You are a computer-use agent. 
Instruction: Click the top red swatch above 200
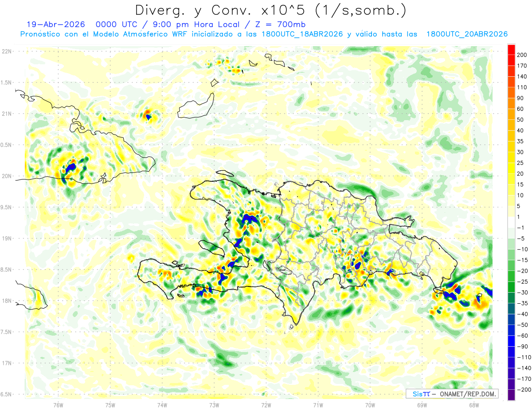(511, 49)
